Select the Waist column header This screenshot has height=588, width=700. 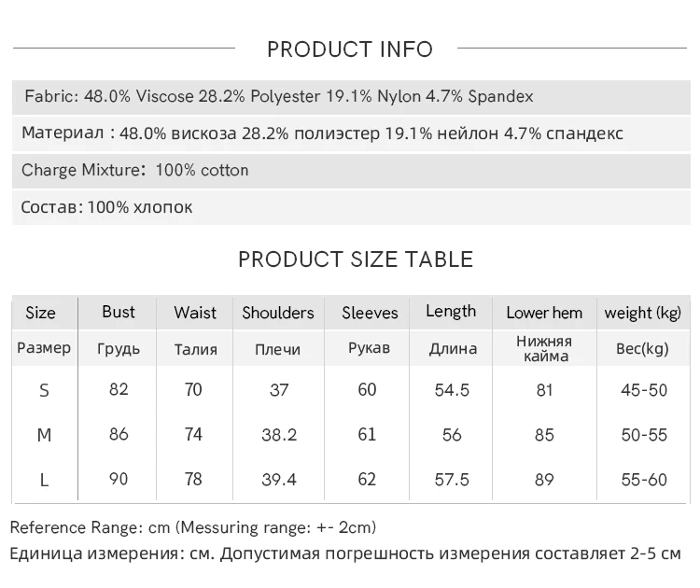click(195, 313)
